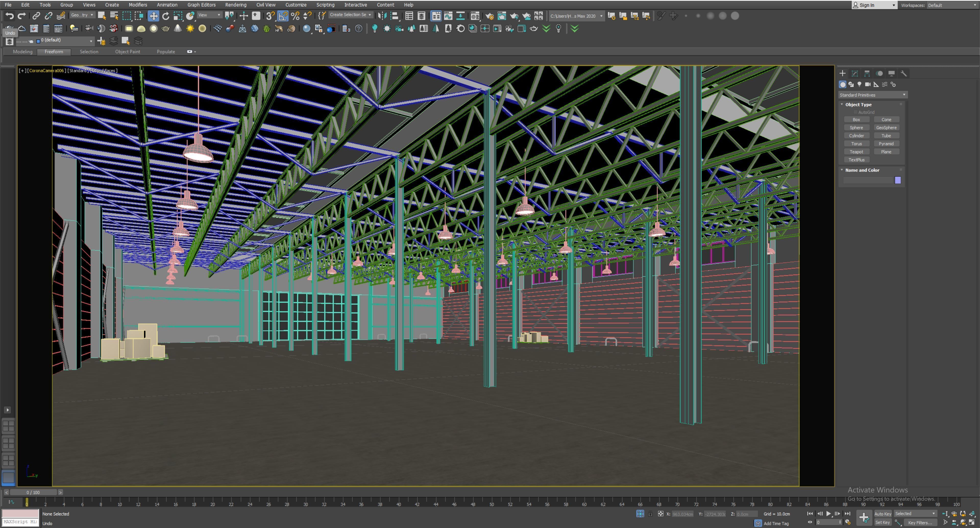This screenshot has width=980, height=528.
Task: Click the Redo arrow icon
Action: pos(22,16)
